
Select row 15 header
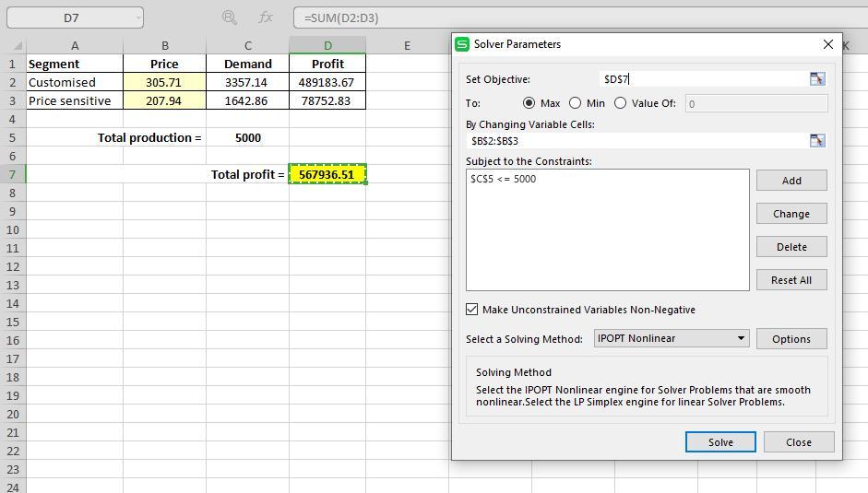(x=13, y=322)
